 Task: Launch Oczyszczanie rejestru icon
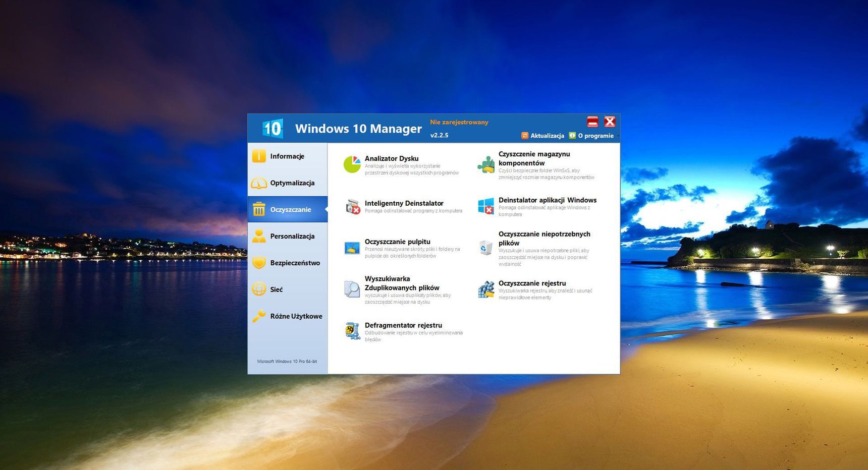coord(486,289)
